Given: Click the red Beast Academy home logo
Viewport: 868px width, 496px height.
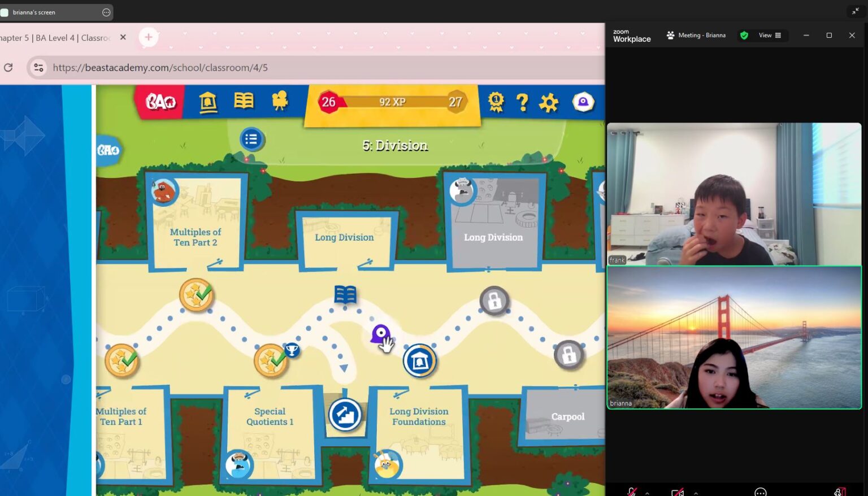Looking at the screenshot, I should 160,102.
